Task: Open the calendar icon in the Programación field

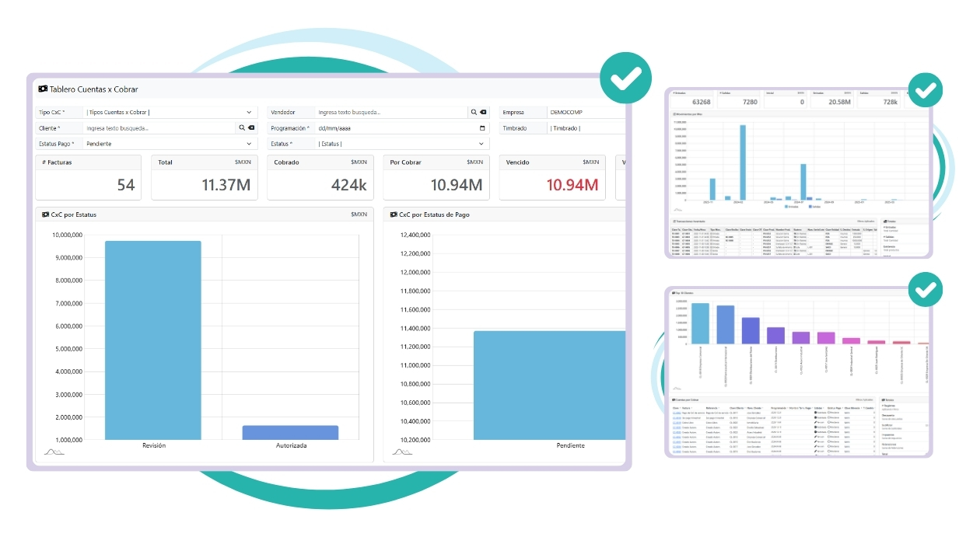Action: (x=482, y=127)
